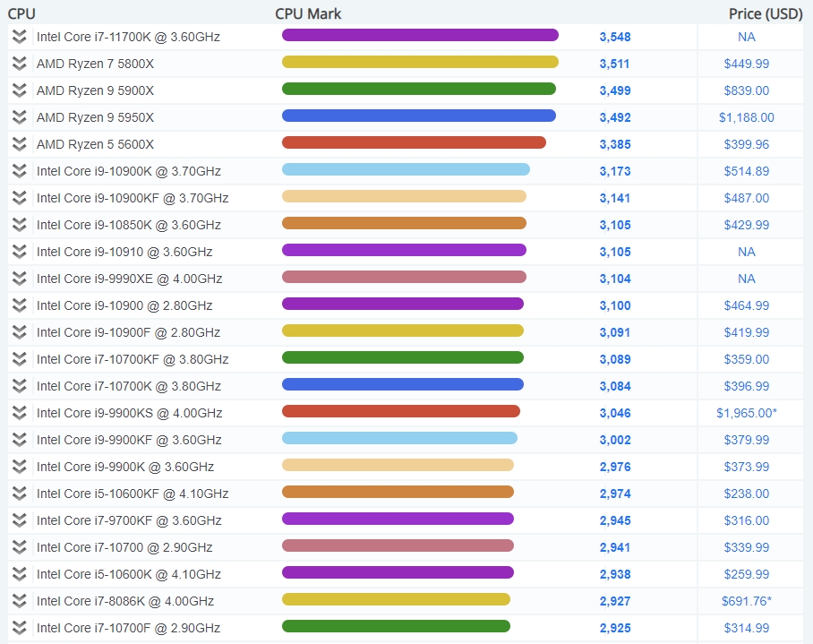Expand the Intel Core i9-10900K row chevron
Image resolution: width=813 pixels, height=644 pixels.
(19, 171)
